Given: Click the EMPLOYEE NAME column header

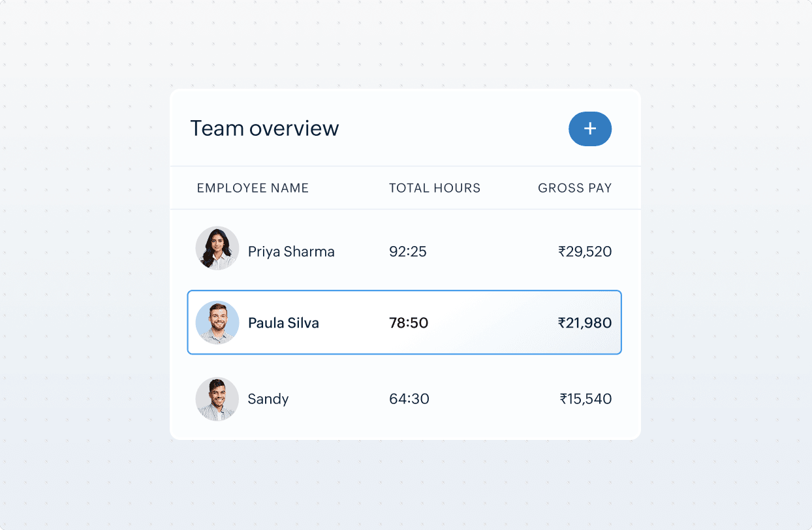Looking at the screenshot, I should pyautogui.click(x=253, y=187).
